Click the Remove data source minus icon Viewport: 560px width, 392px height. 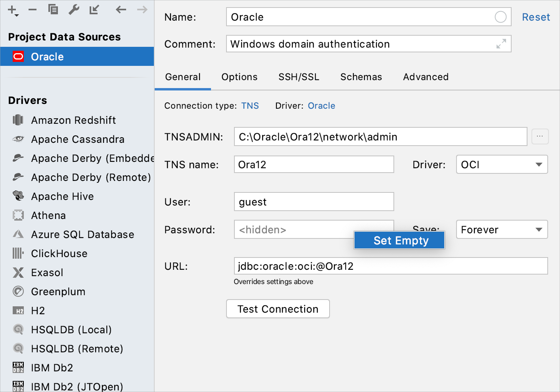(33, 10)
